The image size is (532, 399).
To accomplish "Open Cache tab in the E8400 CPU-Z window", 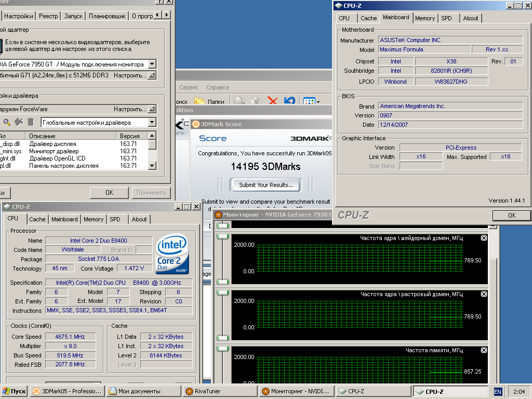I will coord(37,220).
